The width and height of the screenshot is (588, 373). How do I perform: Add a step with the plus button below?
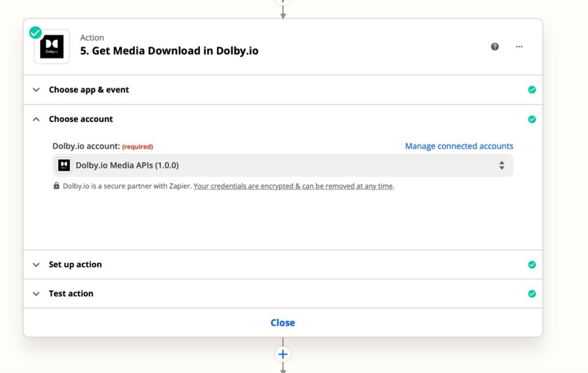[283, 354]
